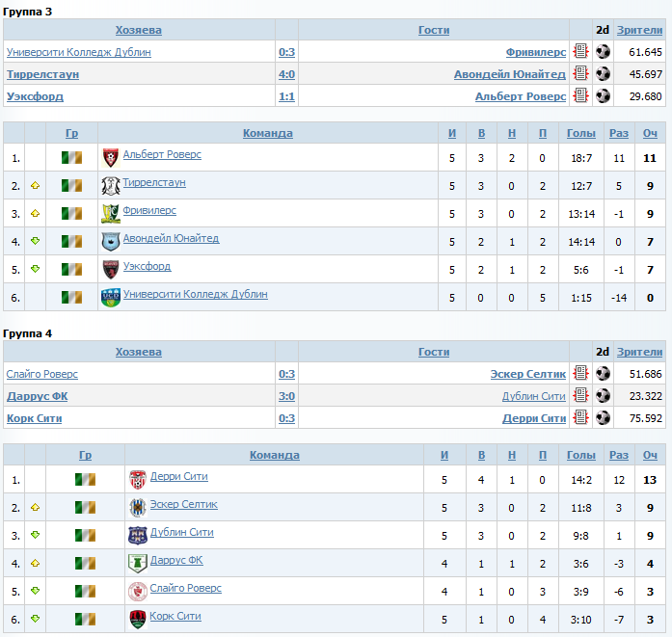Click soccer ball icon in Дерри Сити match

[603, 417]
